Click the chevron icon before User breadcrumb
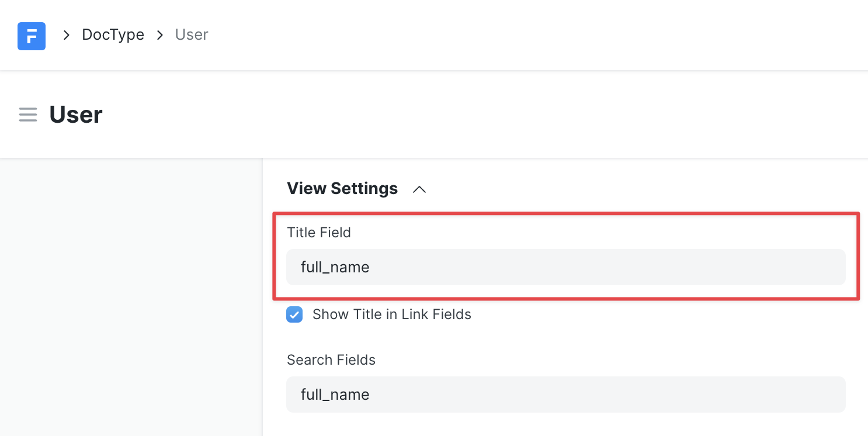This screenshot has height=436, width=868. [x=160, y=35]
